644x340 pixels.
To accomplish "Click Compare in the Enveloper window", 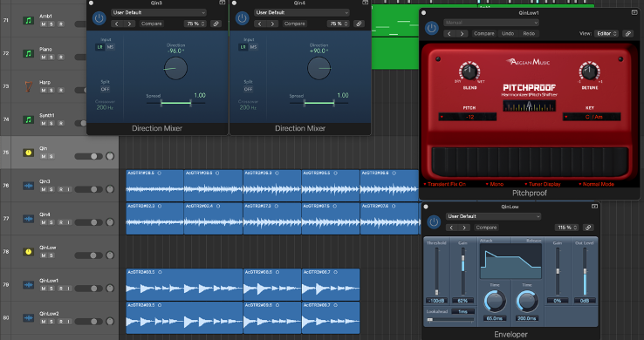I will 486,228.
